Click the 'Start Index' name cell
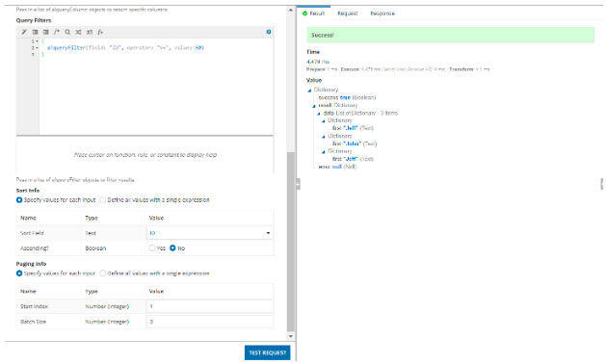This screenshot has width=606, height=364. [34, 306]
